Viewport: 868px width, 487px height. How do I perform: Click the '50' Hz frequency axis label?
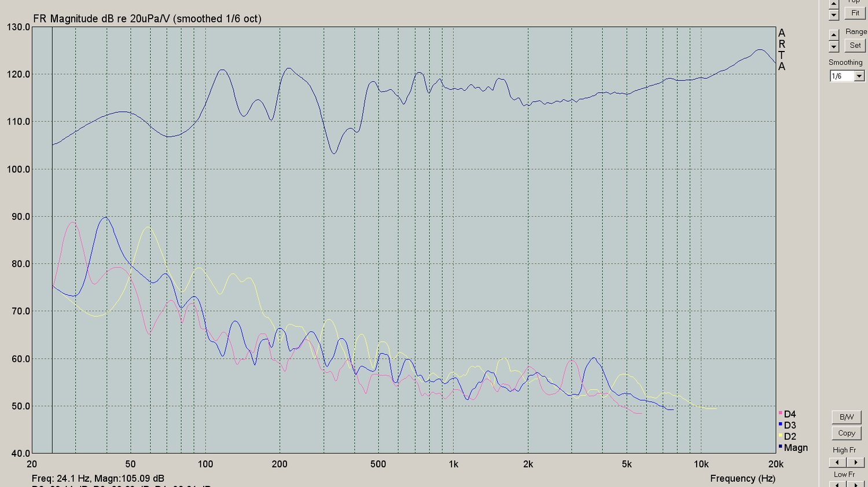point(131,464)
